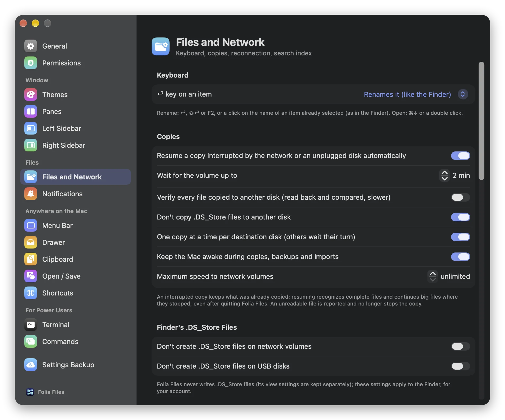This screenshot has width=505, height=420.
Task: Open the Settings Backup page
Action: point(76,365)
